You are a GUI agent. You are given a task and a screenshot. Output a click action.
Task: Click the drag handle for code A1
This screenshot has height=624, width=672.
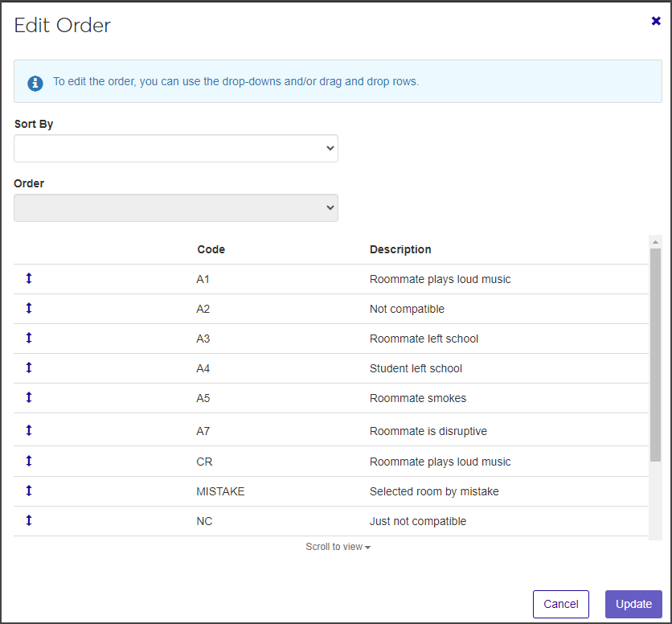coord(29,278)
